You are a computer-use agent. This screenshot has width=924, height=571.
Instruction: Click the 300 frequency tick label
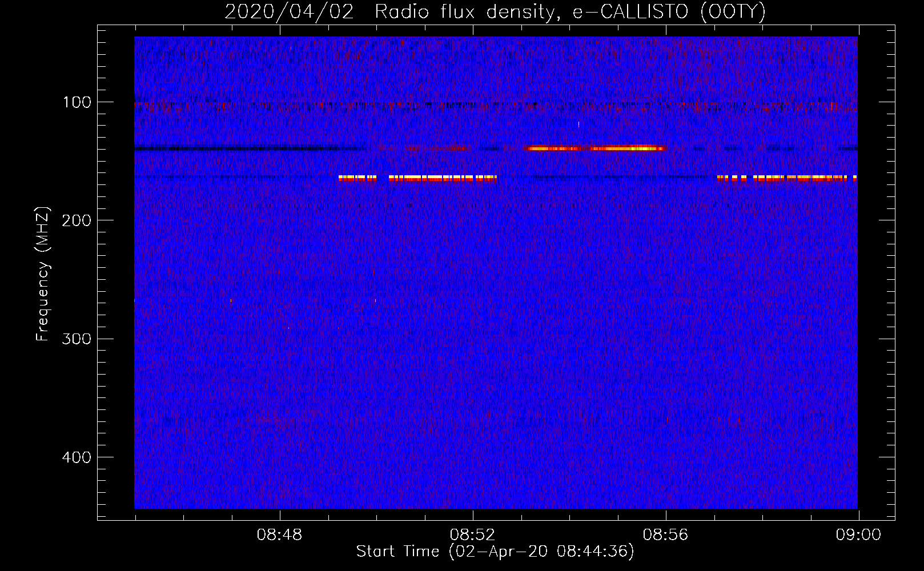click(x=76, y=339)
